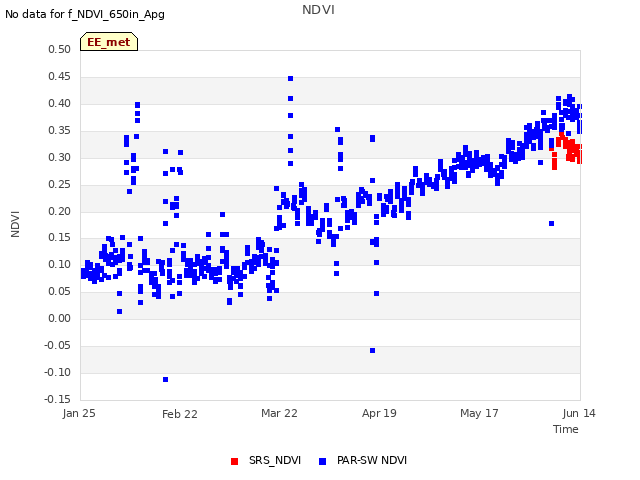Click the Feb 22 x-axis tick label
The image size is (640, 480).
click(x=180, y=414)
